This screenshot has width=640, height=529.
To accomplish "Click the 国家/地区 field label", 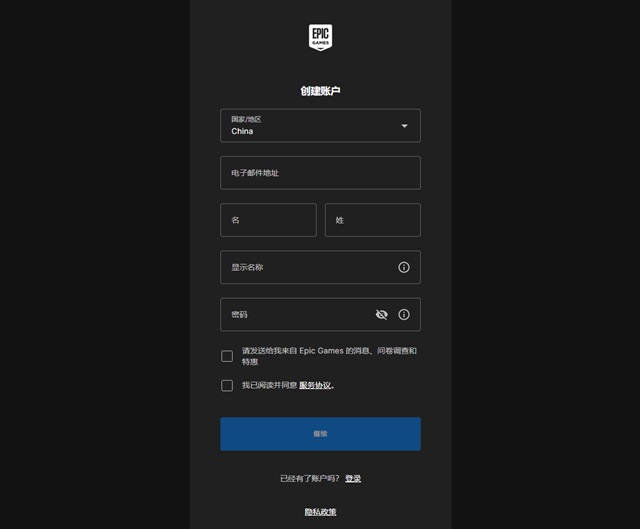I will pyautogui.click(x=246, y=119).
